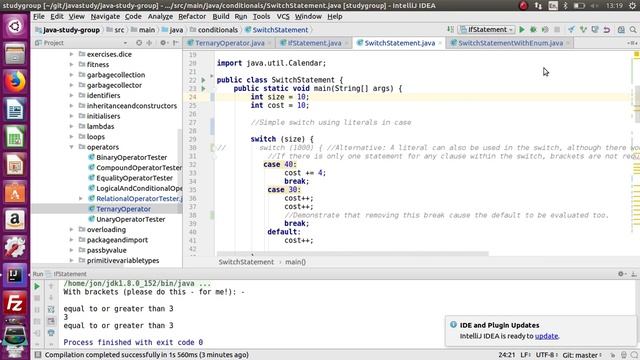
Task: Click the build project icon left of run configuration
Action: 450,29
